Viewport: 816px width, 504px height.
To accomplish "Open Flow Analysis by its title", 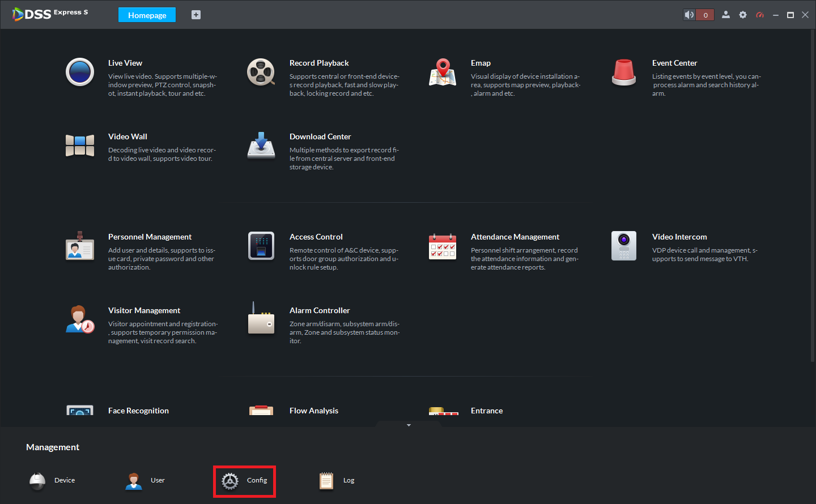I will point(314,411).
